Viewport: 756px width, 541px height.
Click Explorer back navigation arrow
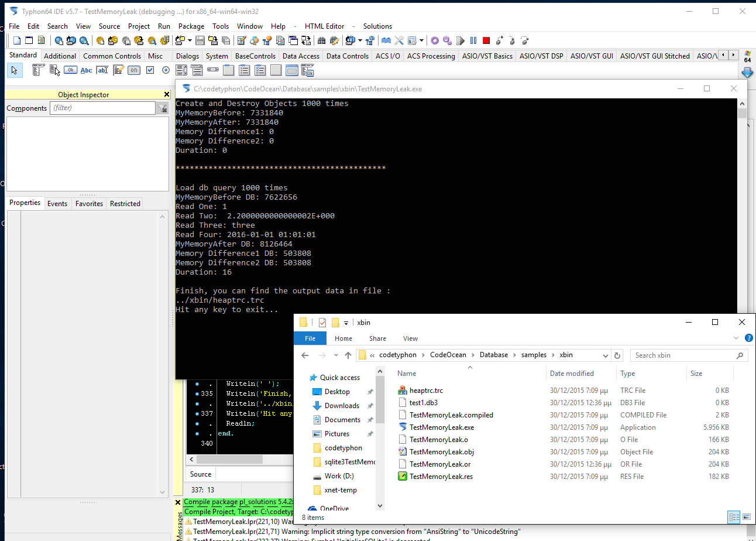305,355
